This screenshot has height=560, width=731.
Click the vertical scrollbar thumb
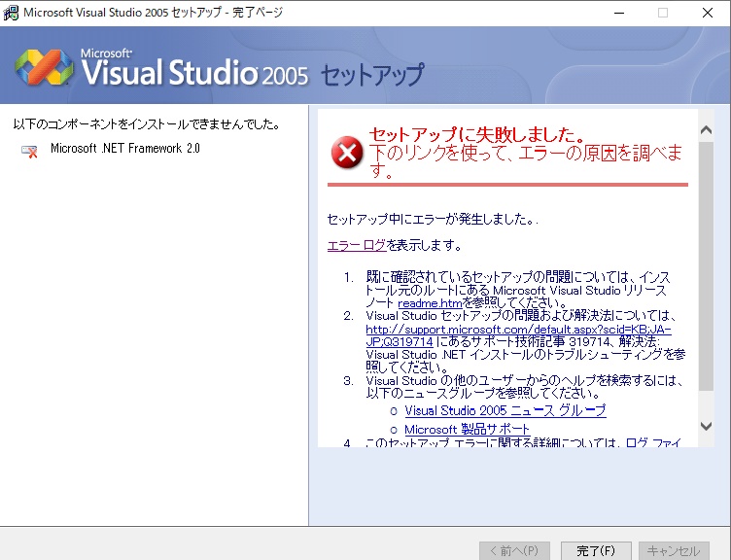point(707,265)
